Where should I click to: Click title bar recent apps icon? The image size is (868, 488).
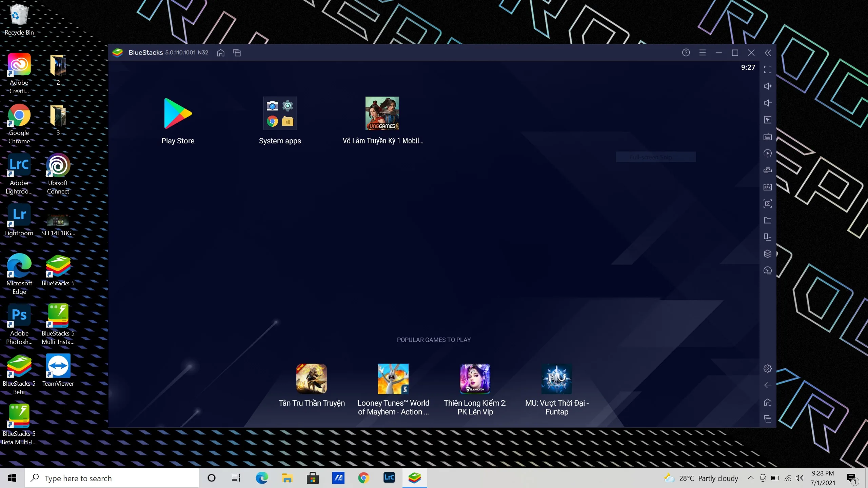coord(237,53)
